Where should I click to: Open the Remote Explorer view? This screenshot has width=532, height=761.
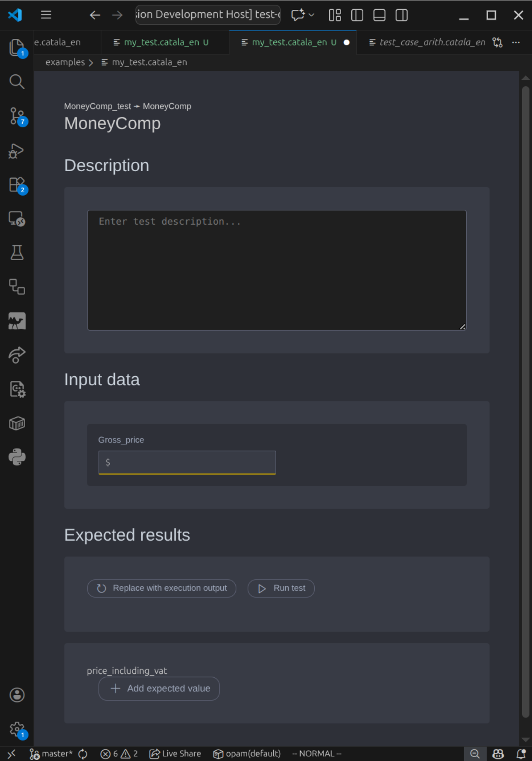click(x=17, y=219)
